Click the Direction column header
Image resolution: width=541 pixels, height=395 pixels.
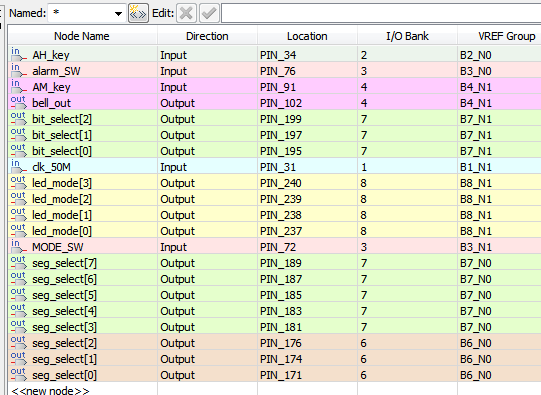[x=207, y=36]
